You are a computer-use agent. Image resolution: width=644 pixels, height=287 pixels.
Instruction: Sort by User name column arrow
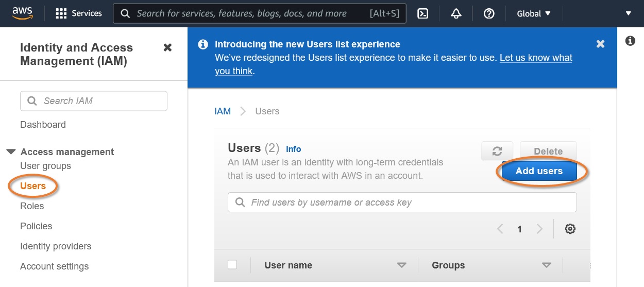(x=402, y=265)
